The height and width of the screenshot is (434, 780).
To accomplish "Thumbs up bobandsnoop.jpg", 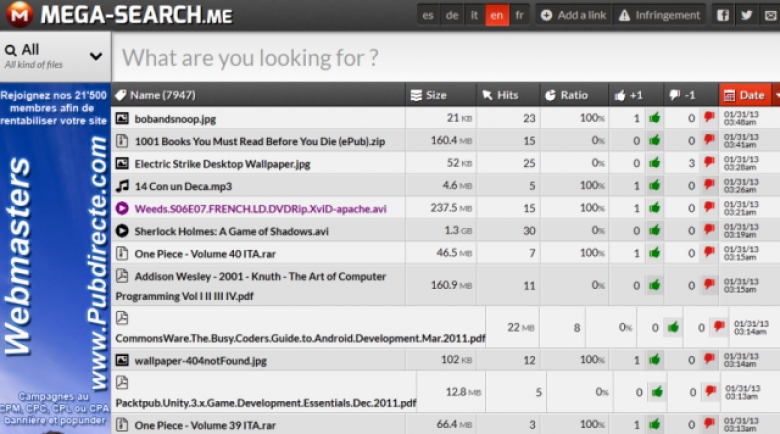I will (x=654, y=118).
